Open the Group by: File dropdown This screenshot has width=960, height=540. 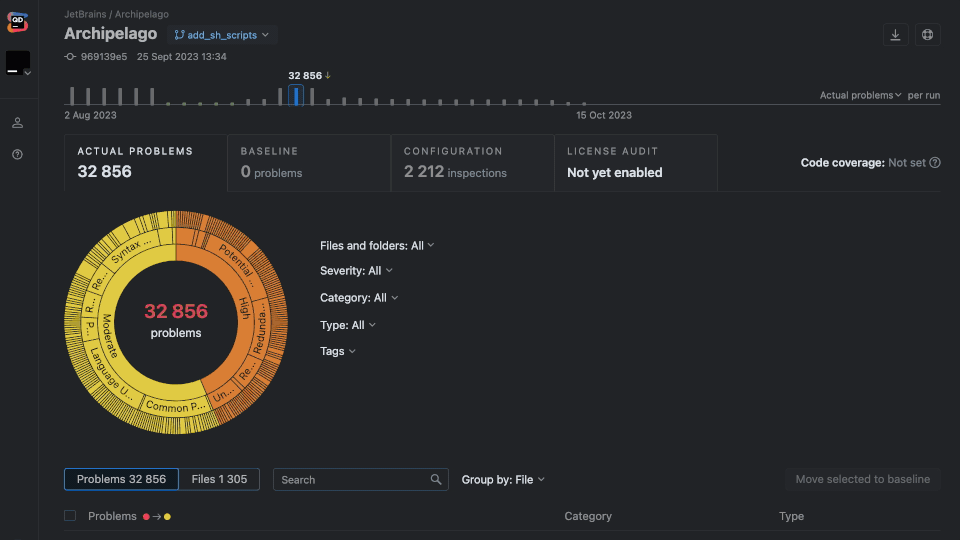click(503, 480)
